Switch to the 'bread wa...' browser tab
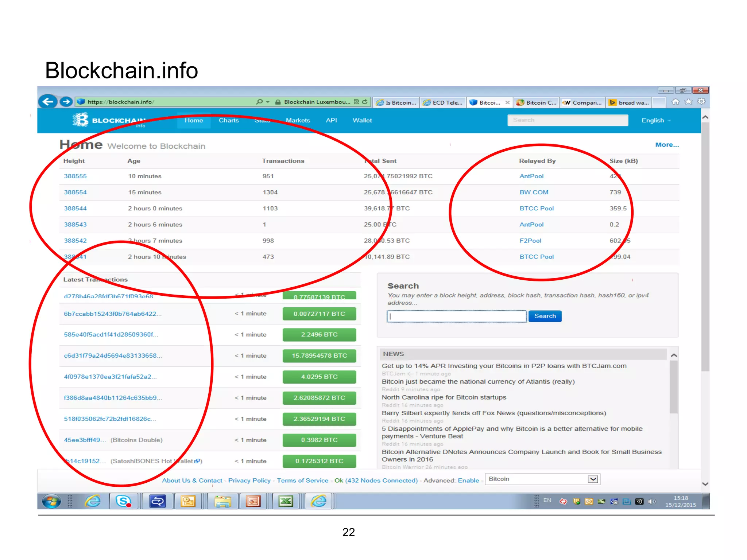The image size is (747, 560). (x=630, y=102)
